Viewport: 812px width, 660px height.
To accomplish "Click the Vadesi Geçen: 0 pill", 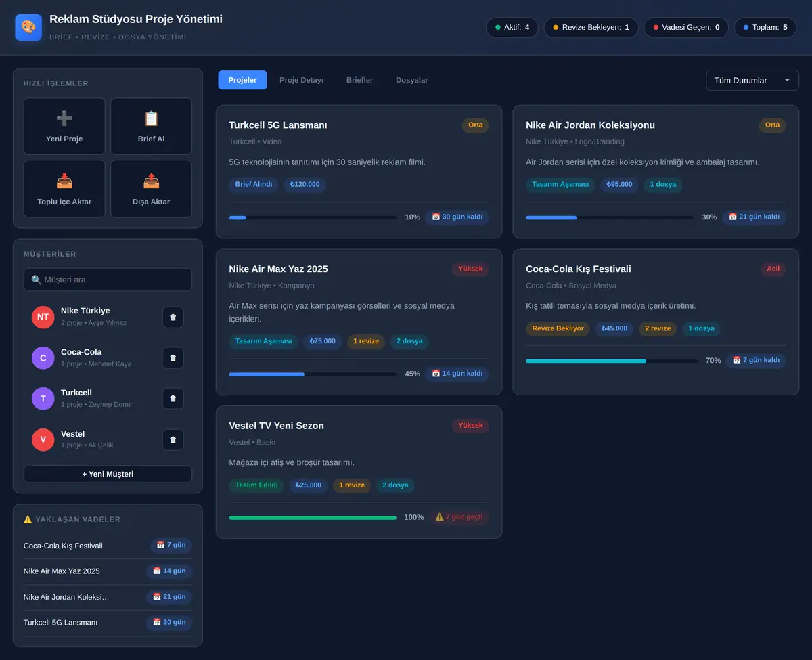I will pyautogui.click(x=686, y=27).
